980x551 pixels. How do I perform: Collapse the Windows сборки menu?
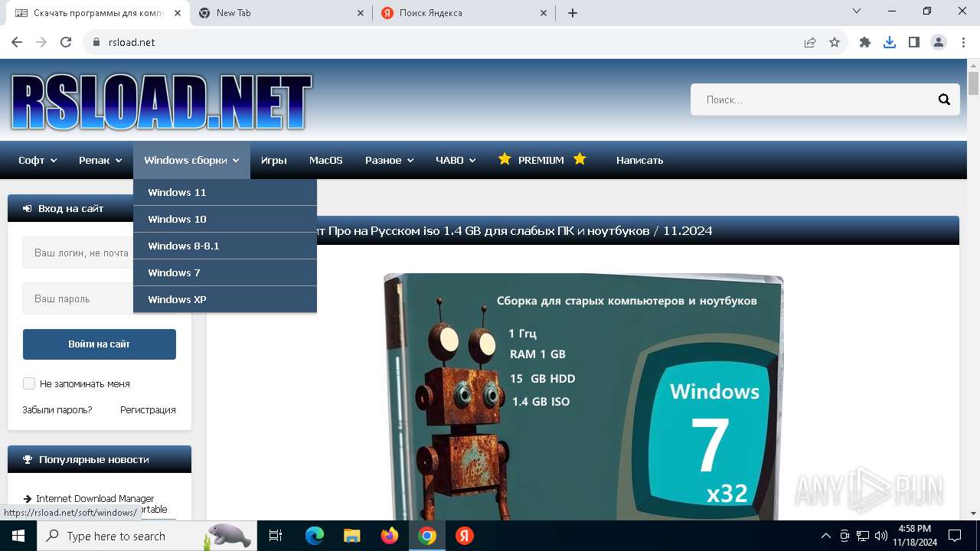(x=191, y=160)
